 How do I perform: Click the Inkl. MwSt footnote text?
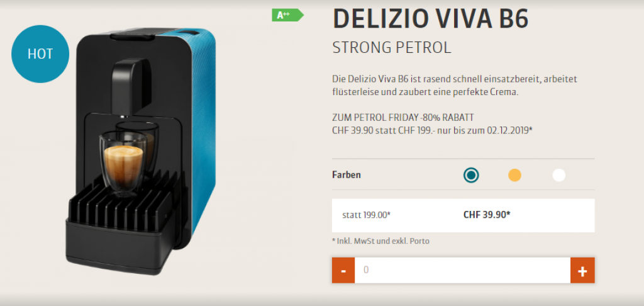[x=380, y=241]
